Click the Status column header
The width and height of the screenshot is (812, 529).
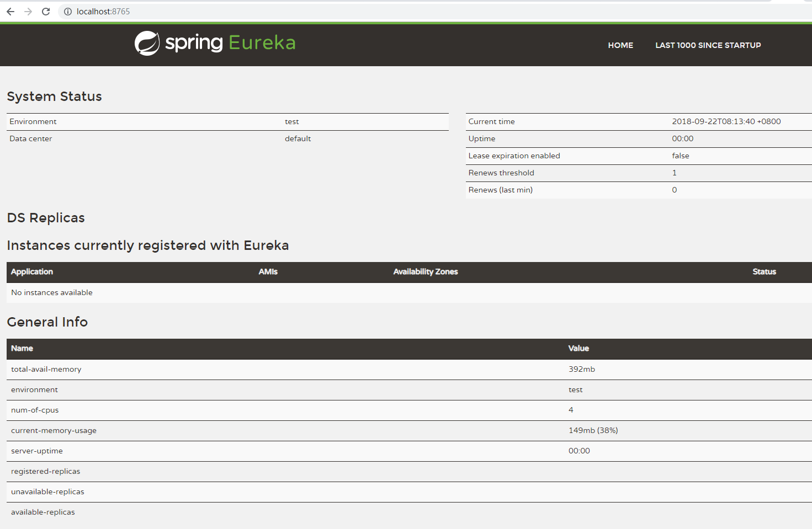point(765,272)
